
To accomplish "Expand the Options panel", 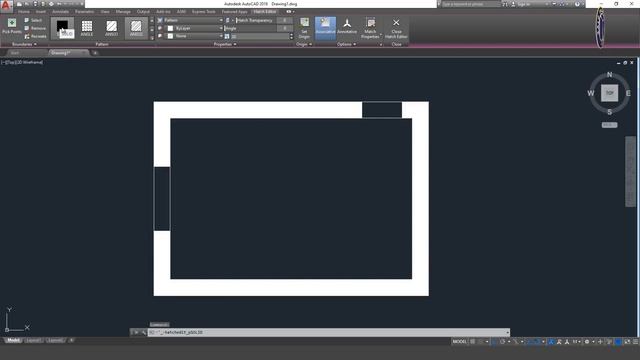I will 347,44.
